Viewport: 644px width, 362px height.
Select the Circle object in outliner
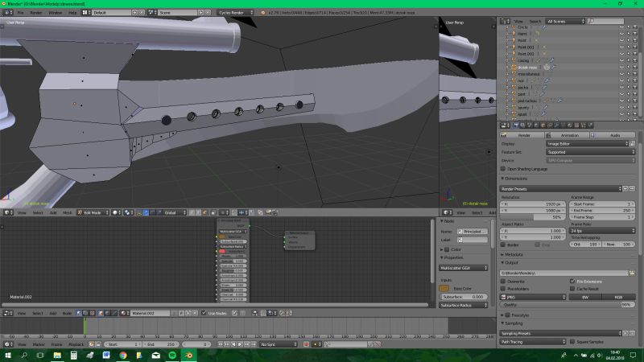click(x=522, y=27)
